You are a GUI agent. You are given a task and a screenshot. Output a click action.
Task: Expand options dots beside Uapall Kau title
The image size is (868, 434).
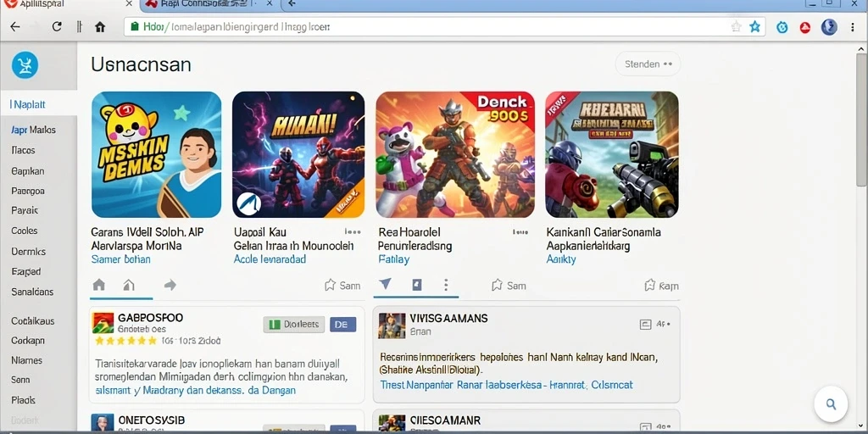(x=353, y=232)
